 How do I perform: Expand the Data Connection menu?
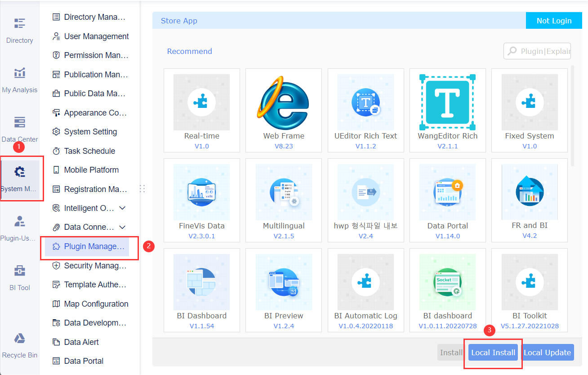coord(90,227)
